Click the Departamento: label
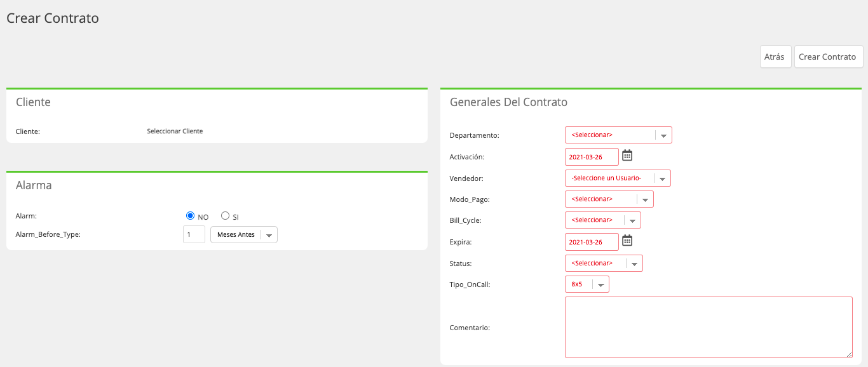Image resolution: width=868 pixels, height=367 pixels. [475, 135]
